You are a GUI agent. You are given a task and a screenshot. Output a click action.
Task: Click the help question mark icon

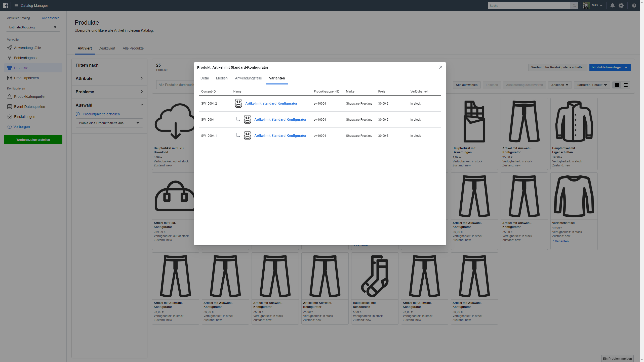pyautogui.click(x=634, y=6)
